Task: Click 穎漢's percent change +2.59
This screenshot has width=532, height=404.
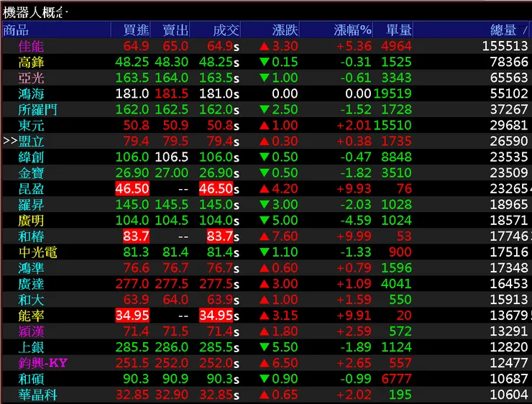Action: point(354,331)
